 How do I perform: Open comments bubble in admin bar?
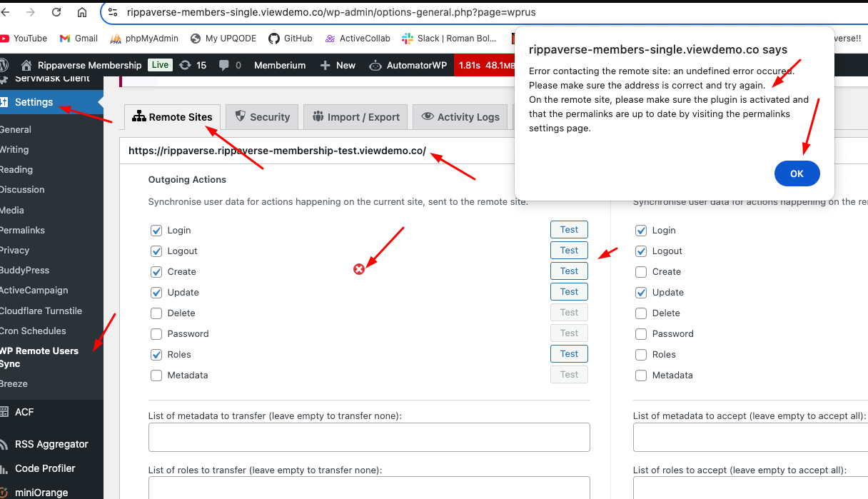(230, 65)
